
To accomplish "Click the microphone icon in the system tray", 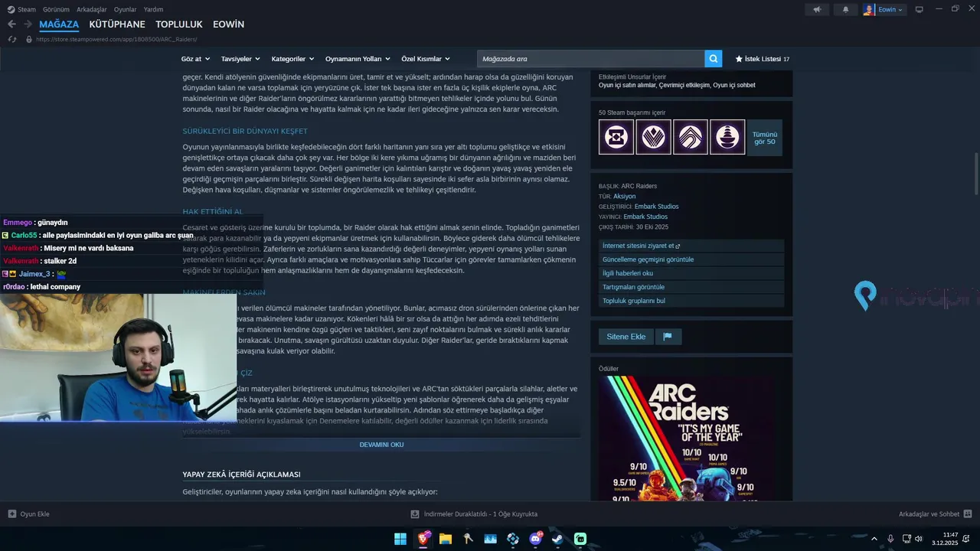I will click(x=890, y=539).
